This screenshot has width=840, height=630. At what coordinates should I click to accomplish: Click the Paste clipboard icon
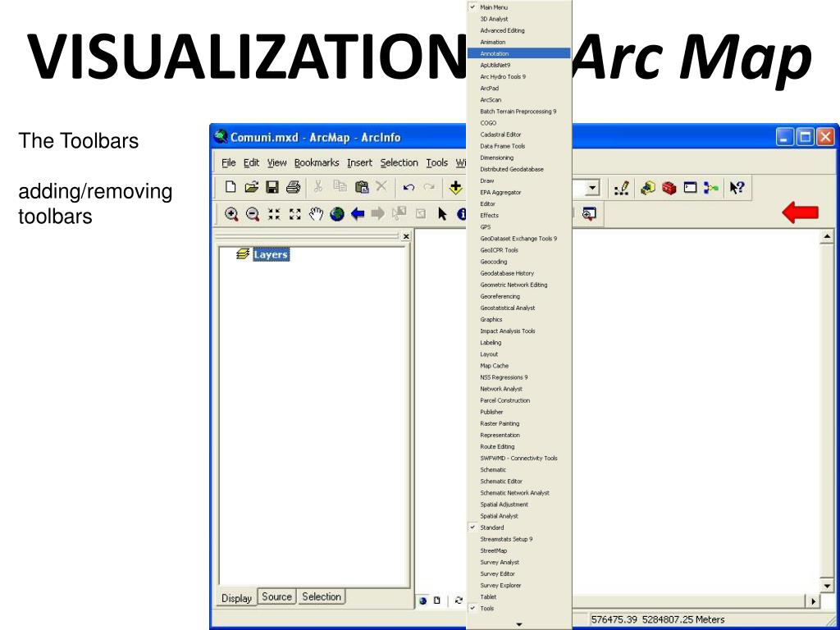click(362, 187)
